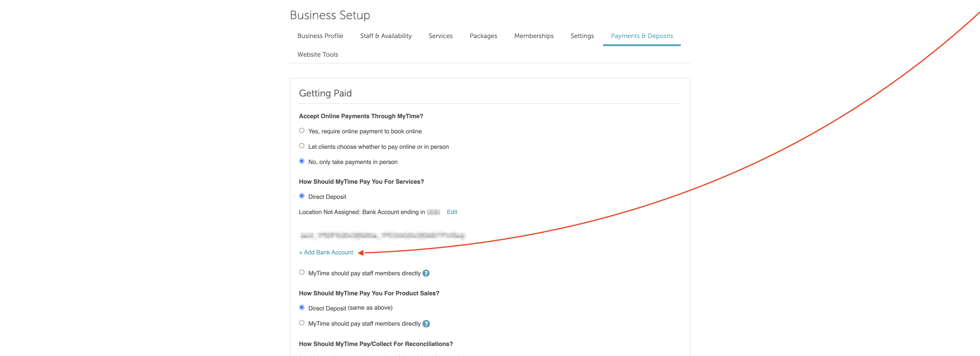This screenshot has width=980, height=356.
Task: Click the Edit link for bank account
Action: tap(452, 212)
